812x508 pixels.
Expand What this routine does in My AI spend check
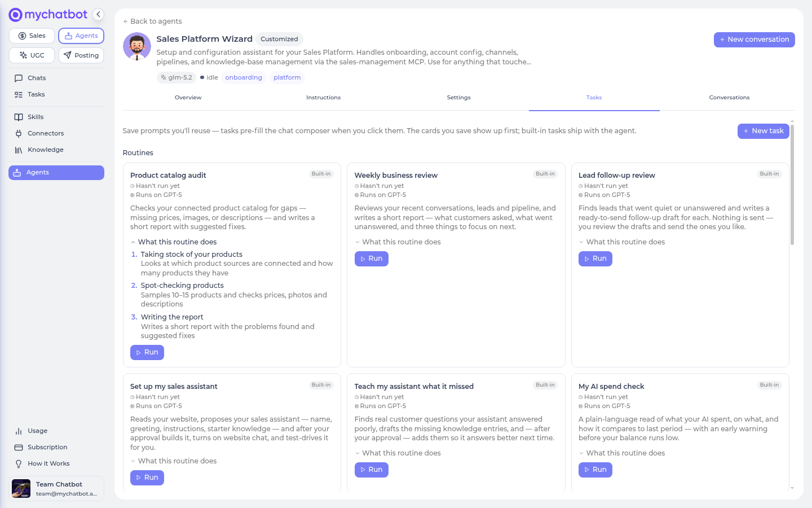621,453
